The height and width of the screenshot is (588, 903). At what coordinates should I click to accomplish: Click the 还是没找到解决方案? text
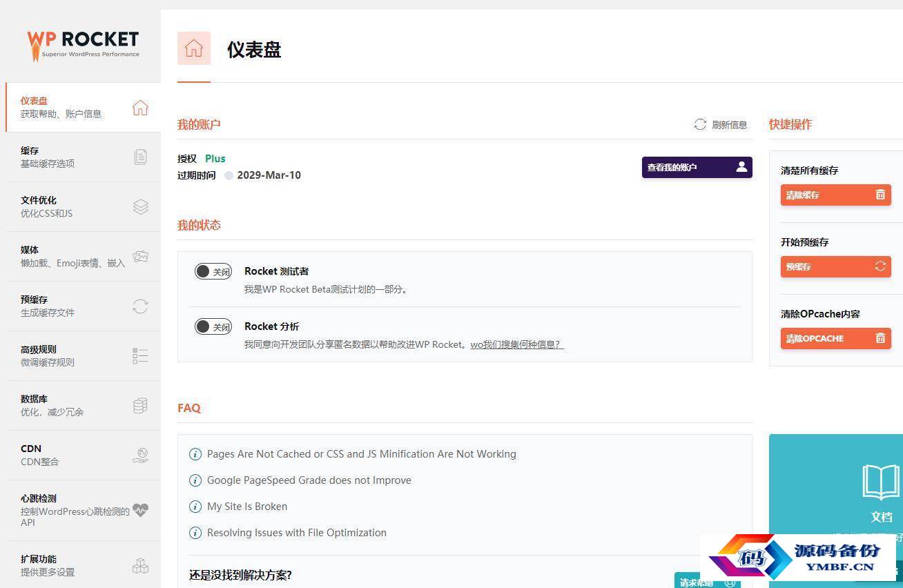(x=240, y=575)
